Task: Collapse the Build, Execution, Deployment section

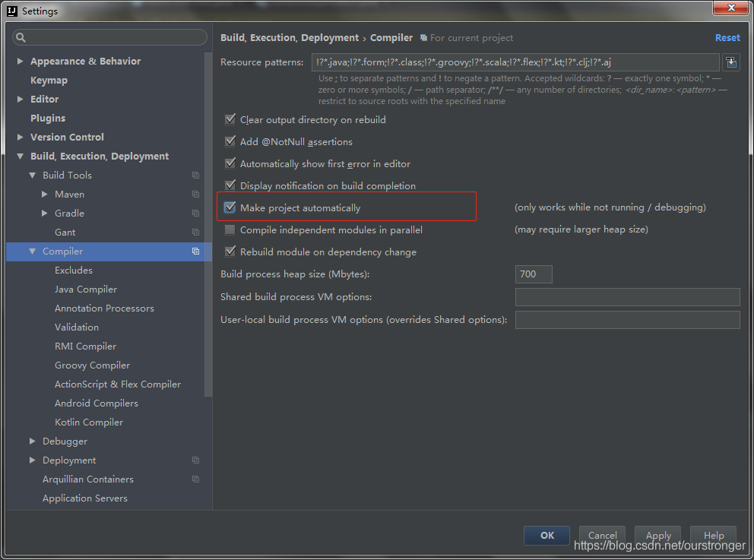Action: [21, 157]
